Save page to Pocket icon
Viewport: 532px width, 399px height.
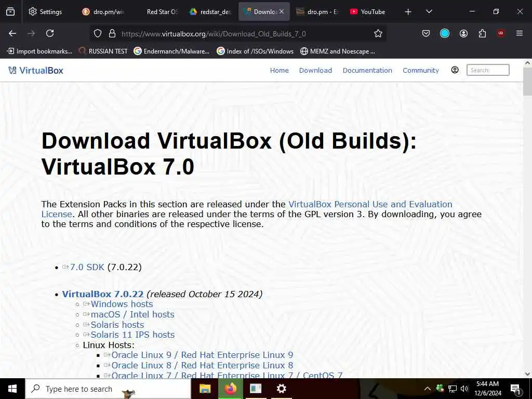pos(426,33)
